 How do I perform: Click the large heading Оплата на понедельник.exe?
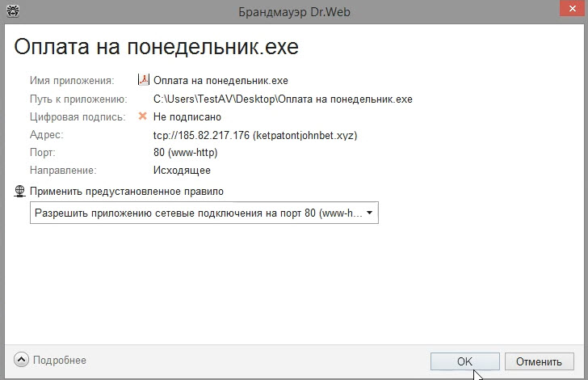pyautogui.click(x=157, y=47)
